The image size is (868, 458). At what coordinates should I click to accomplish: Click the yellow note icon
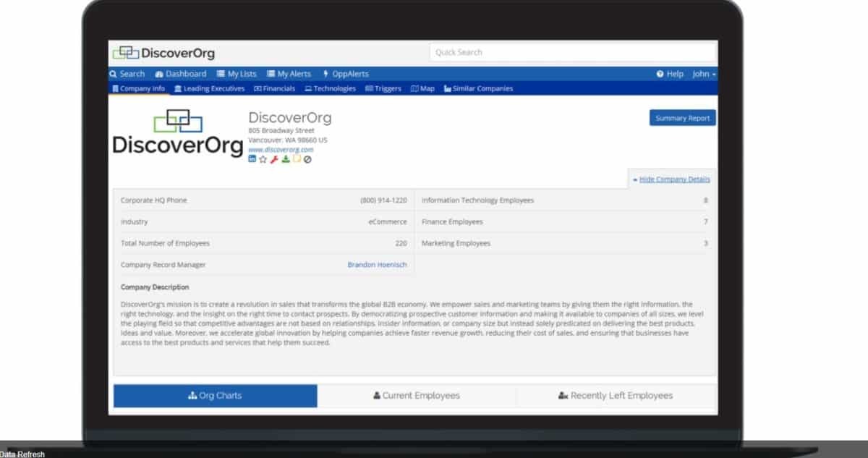pyautogui.click(x=297, y=159)
